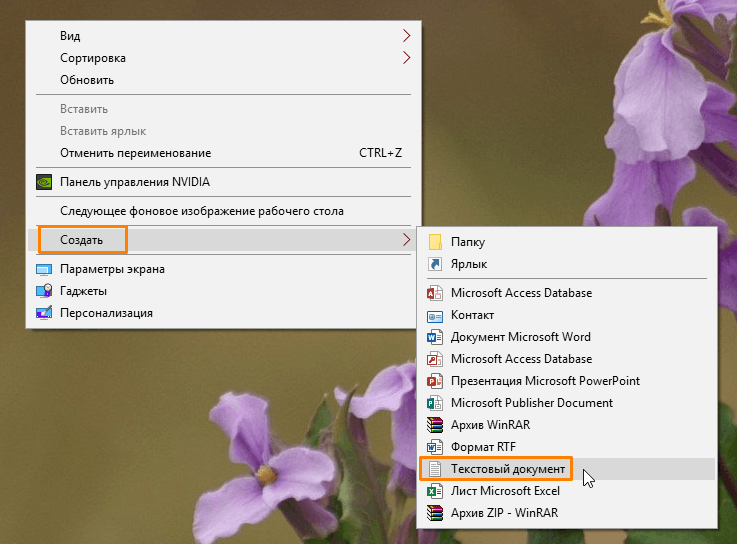Create a new Папку

pos(567,242)
